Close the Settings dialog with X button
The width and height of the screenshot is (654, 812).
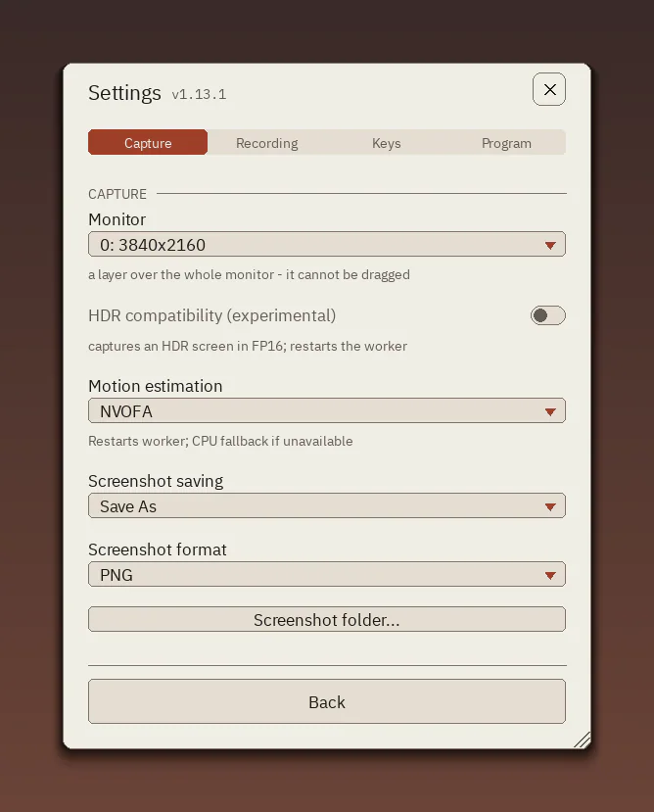[549, 89]
